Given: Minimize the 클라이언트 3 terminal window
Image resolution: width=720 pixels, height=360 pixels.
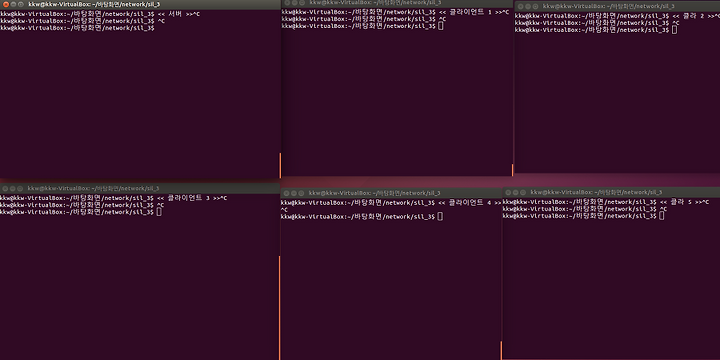Looking at the screenshot, I should tap(13, 189).
